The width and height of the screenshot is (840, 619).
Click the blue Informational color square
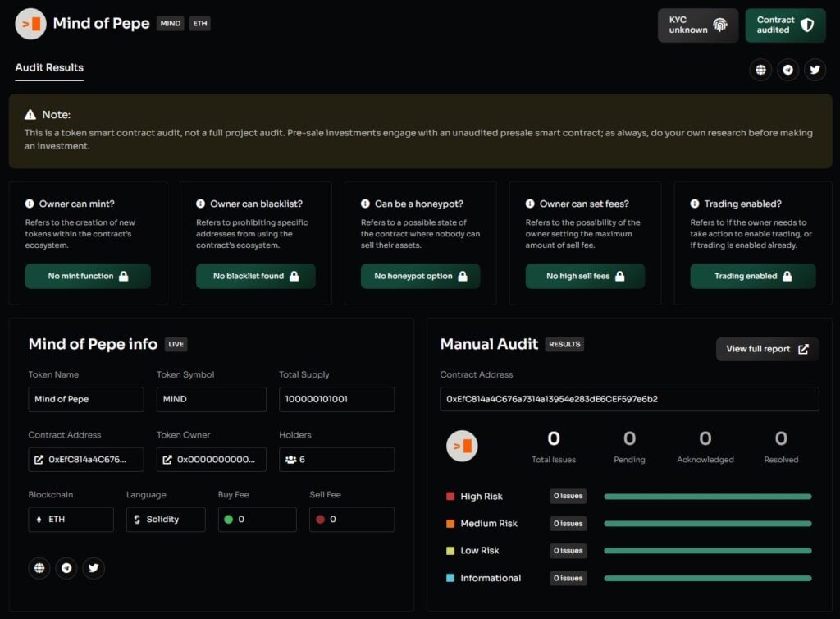450,578
